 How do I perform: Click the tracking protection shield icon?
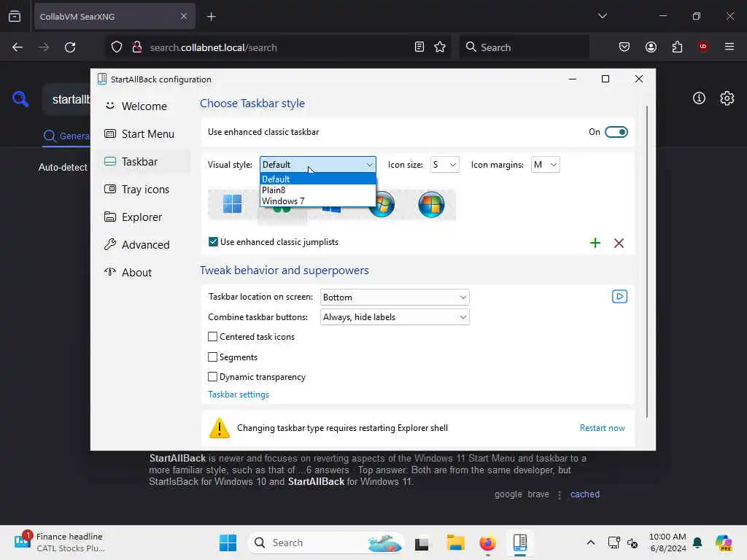tap(117, 47)
